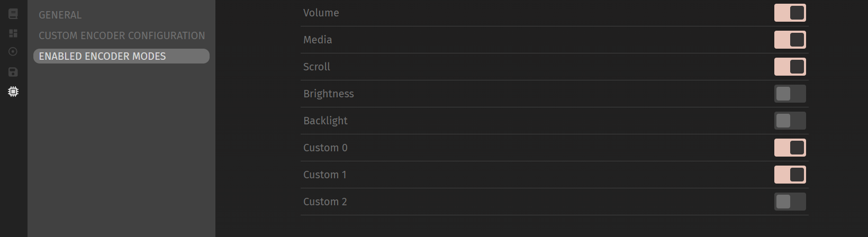The width and height of the screenshot is (868, 237).
Task: Go to the General section
Action: [60, 15]
